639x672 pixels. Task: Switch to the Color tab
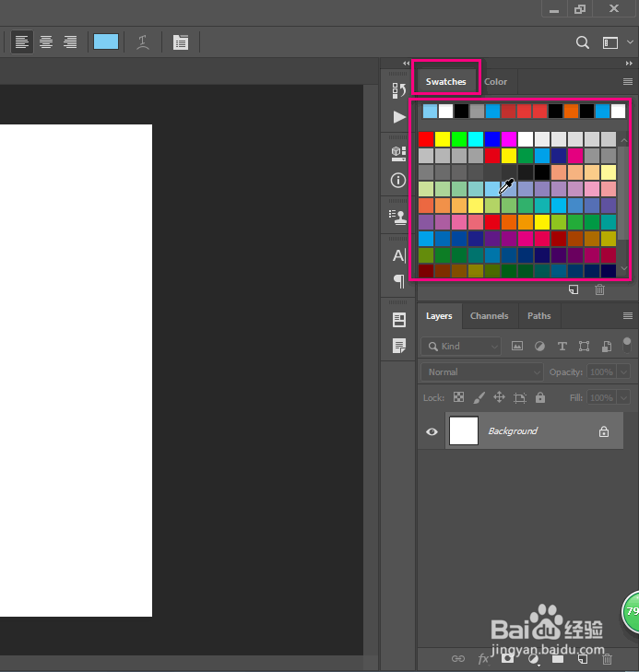click(x=495, y=81)
